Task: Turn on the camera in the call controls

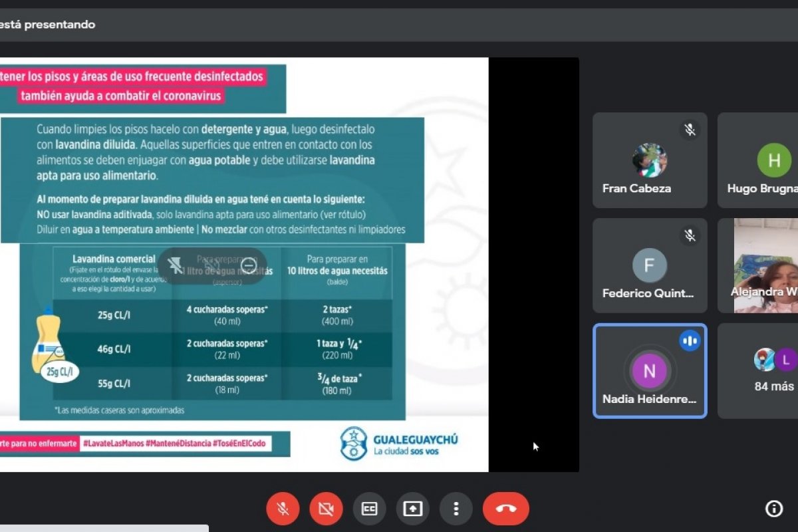Action: point(326,509)
